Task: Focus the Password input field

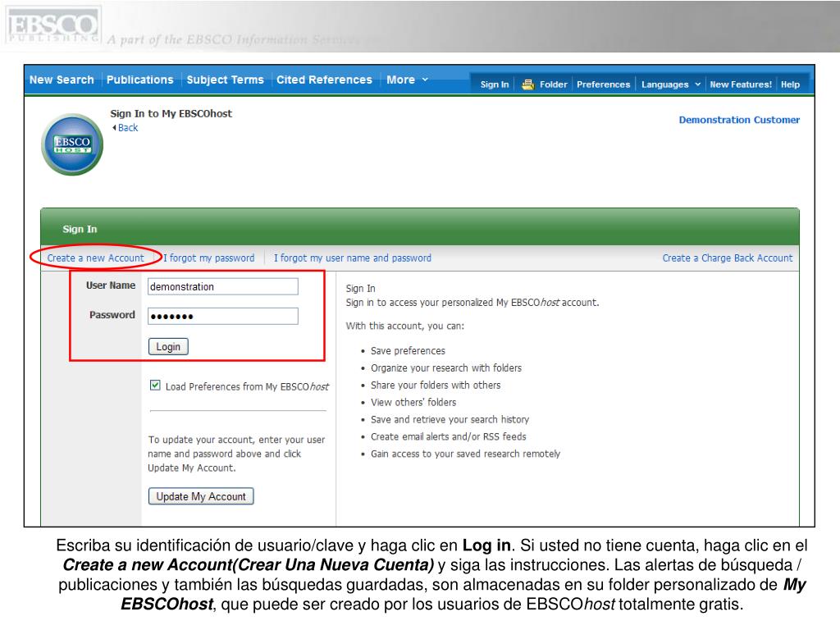Action: [x=223, y=316]
